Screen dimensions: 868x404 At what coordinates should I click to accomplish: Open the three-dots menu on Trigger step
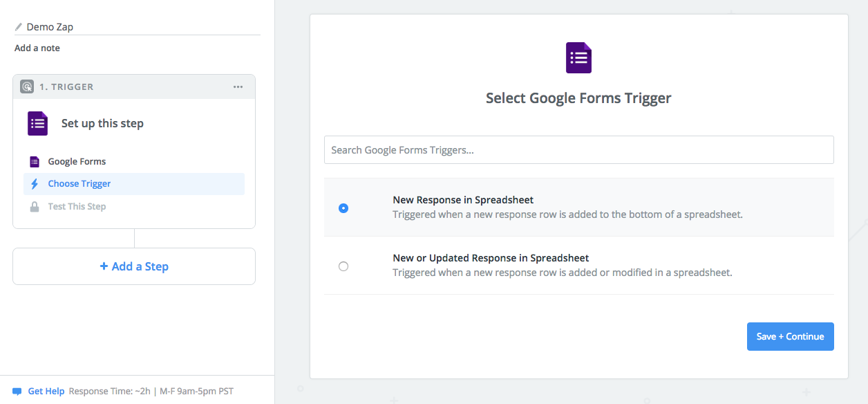(238, 86)
